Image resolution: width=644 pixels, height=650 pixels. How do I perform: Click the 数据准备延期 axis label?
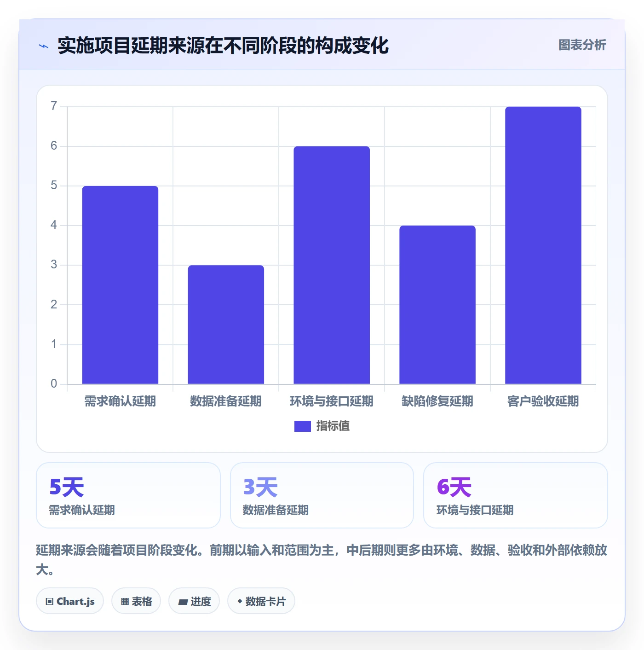click(x=226, y=401)
